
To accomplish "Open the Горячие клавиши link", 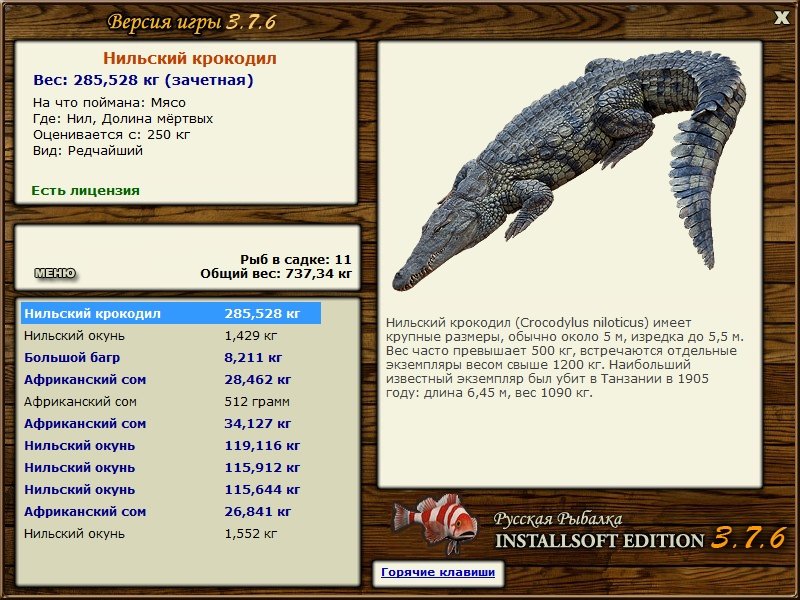I will click(x=438, y=572).
